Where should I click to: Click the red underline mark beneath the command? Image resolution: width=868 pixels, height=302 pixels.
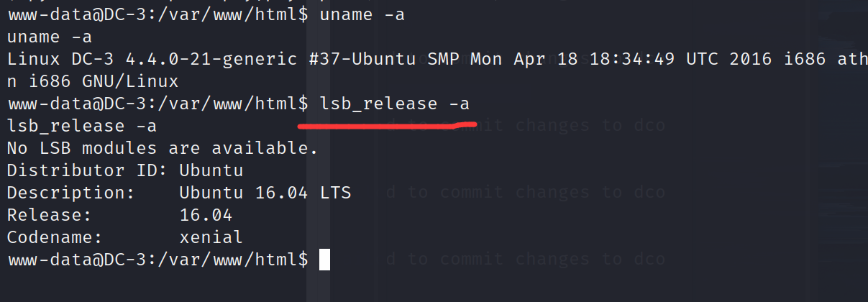pyautogui.click(x=387, y=127)
